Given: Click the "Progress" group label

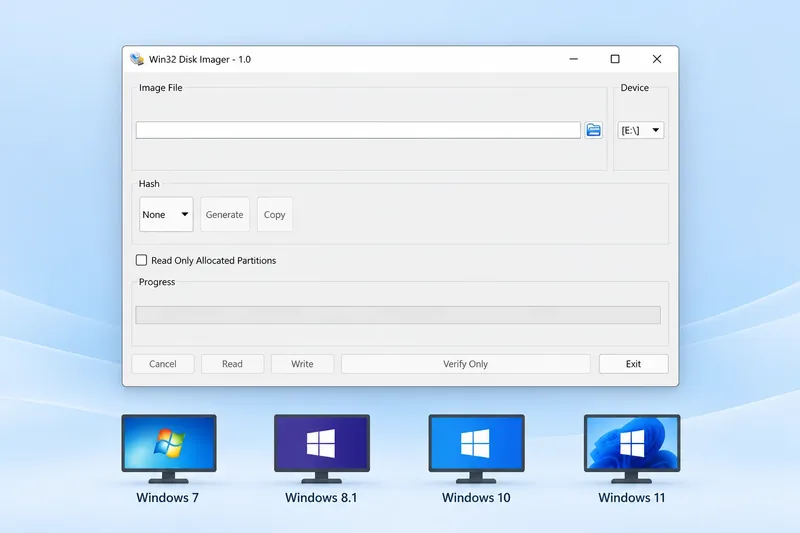Looking at the screenshot, I should tap(157, 282).
